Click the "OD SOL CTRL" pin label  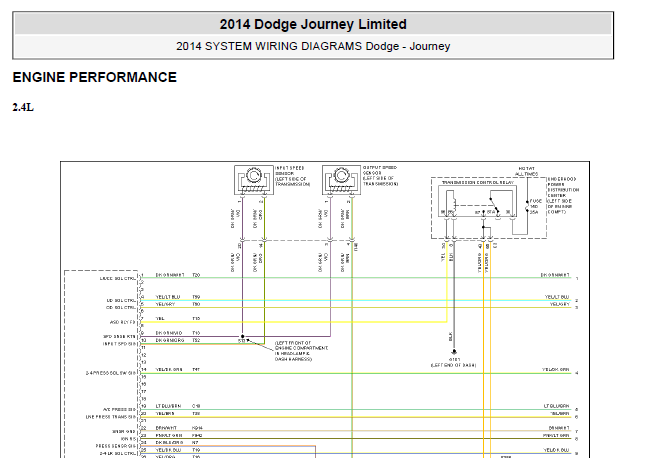(121, 307)
